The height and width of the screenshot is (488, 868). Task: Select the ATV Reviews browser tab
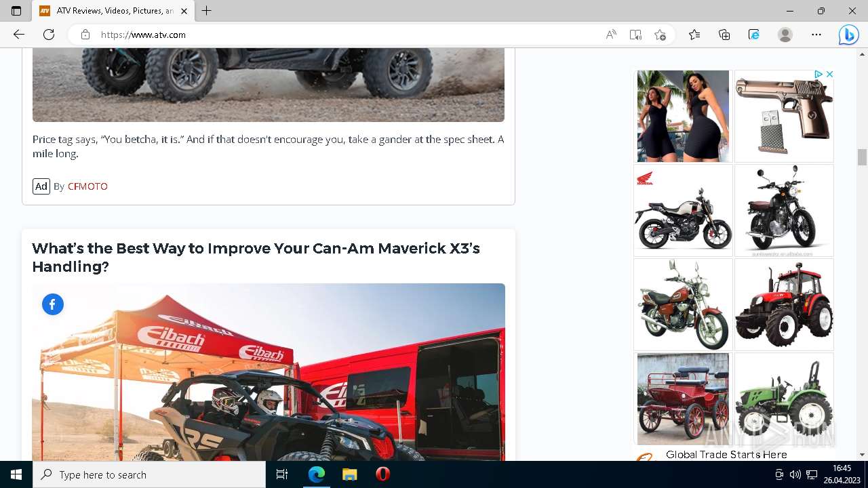coord(113,11)
